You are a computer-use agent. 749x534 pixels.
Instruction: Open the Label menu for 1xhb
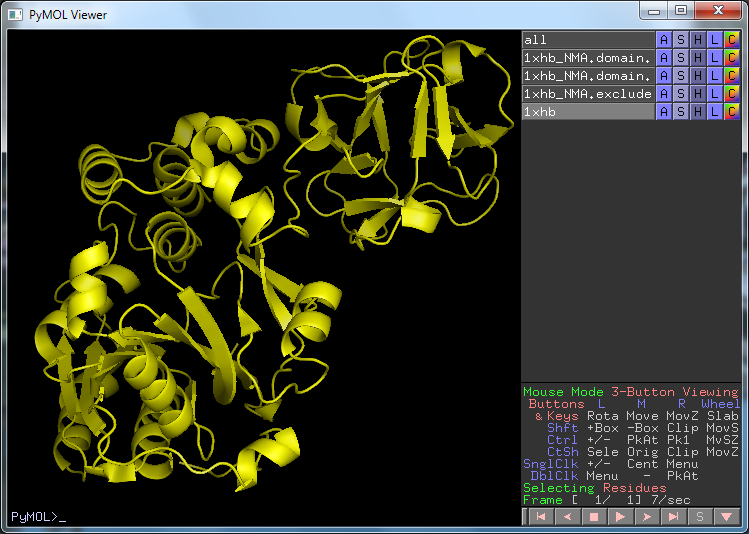pos(715,112)
